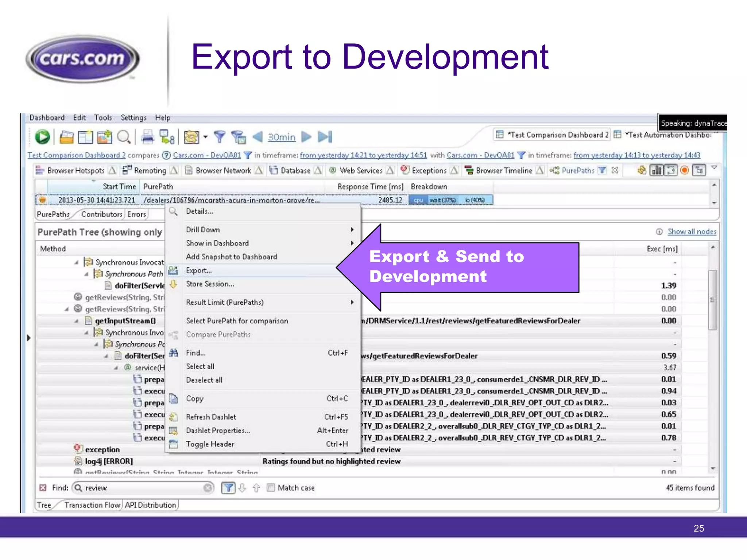
Task: Collapse service(H tree node arrow
Action: (x=116, y=368)
